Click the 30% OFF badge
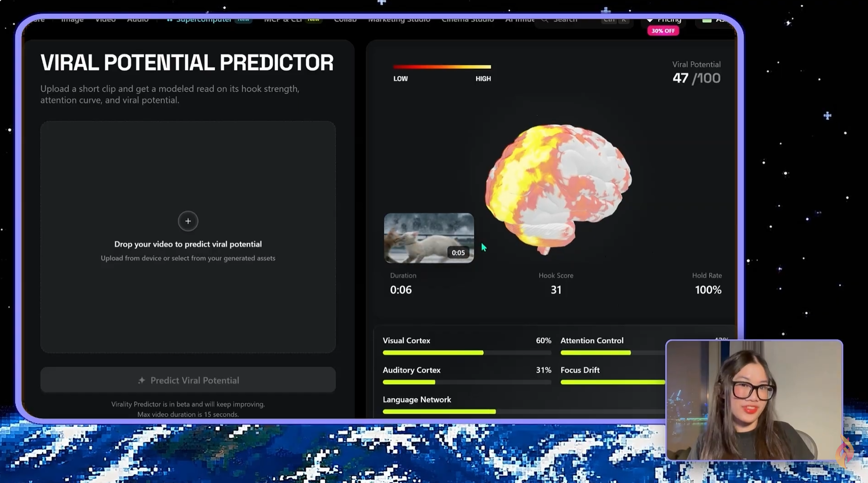 click(x=663, y=31)
